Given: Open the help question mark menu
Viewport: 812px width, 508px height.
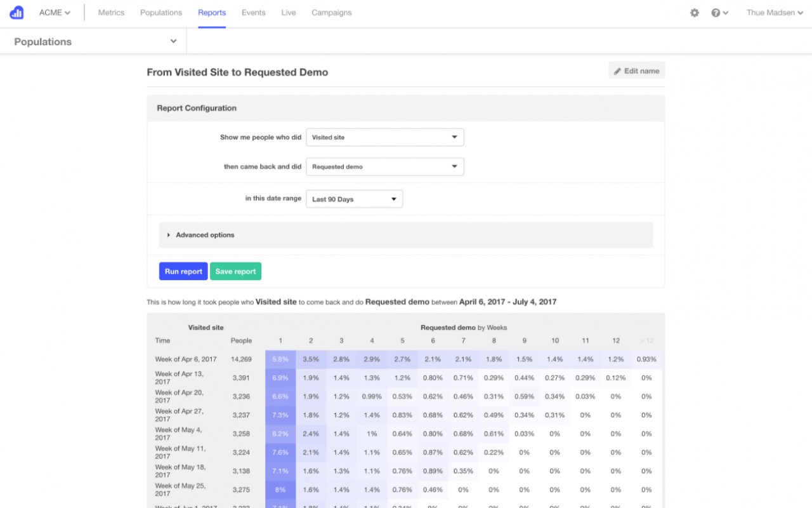Looking at the screenshot, I should click(719, 13).
